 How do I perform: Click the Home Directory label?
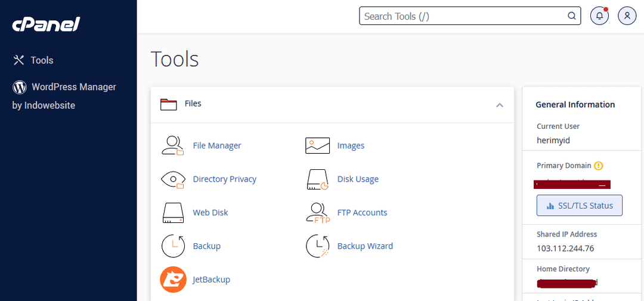(563, 269)
